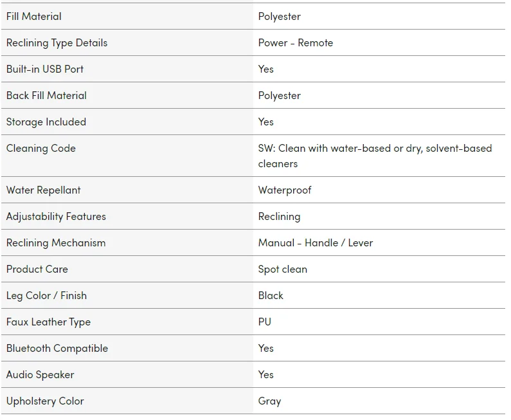
Task: Click the SW cleaning code description text
Action: [x=375, y=156]
